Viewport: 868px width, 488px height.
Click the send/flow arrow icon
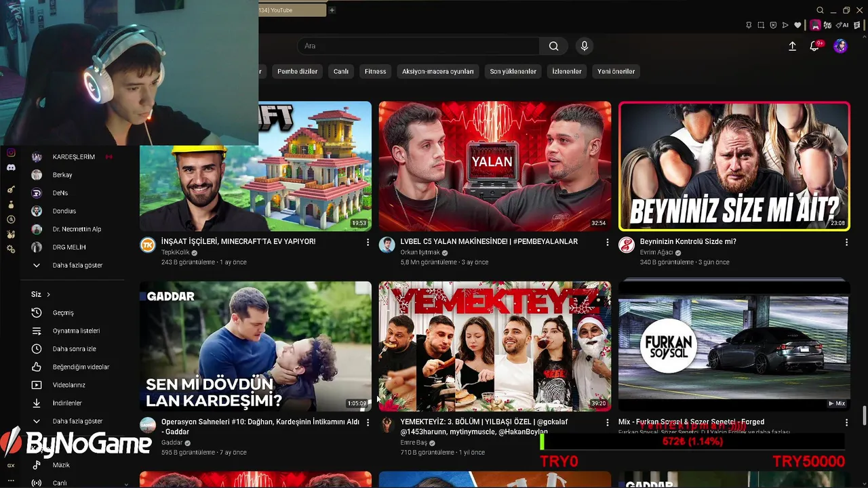click(x=785, y=25)
